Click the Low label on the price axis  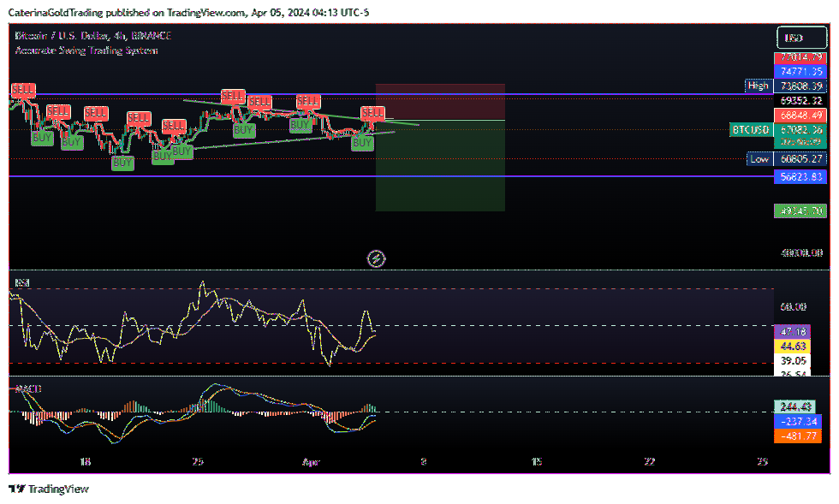coord(759,159)
